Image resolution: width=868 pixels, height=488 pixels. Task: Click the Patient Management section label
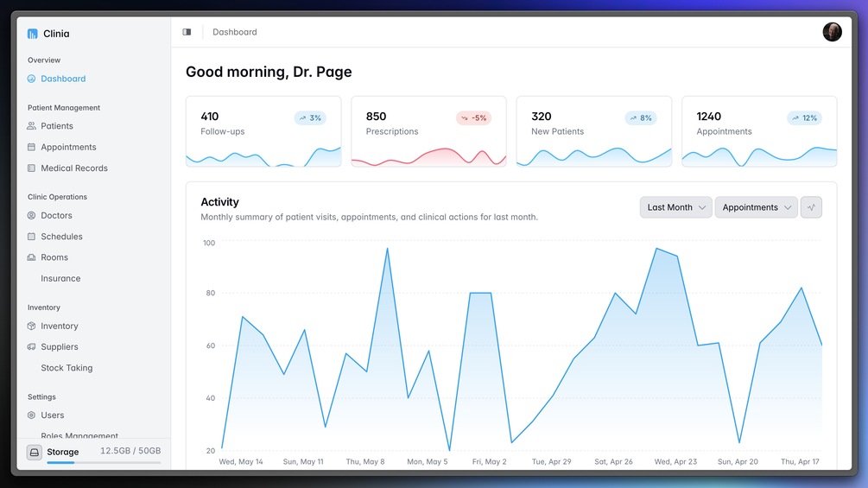64,108
